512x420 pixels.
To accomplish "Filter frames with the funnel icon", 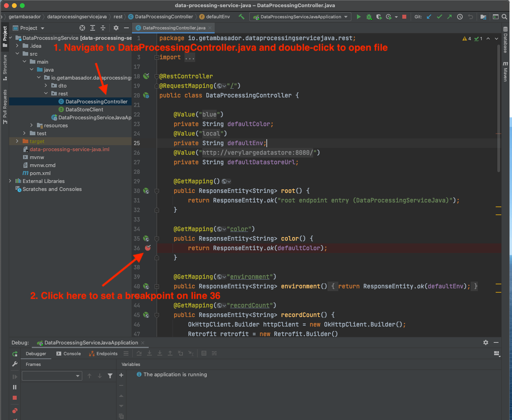I will [110, 376].
